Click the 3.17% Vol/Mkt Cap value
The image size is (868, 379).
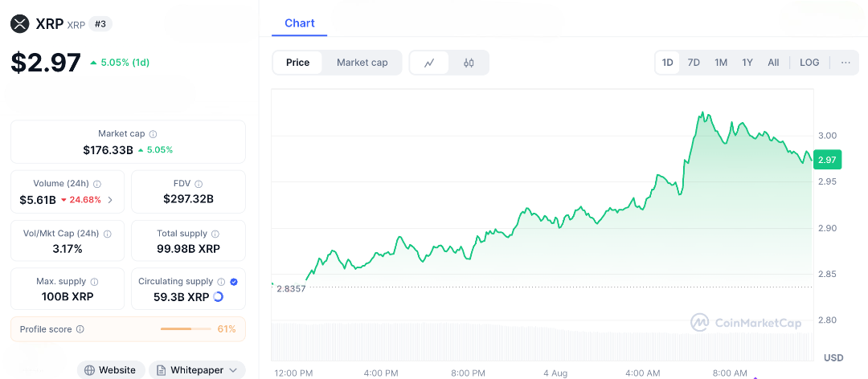click(68, 249)
